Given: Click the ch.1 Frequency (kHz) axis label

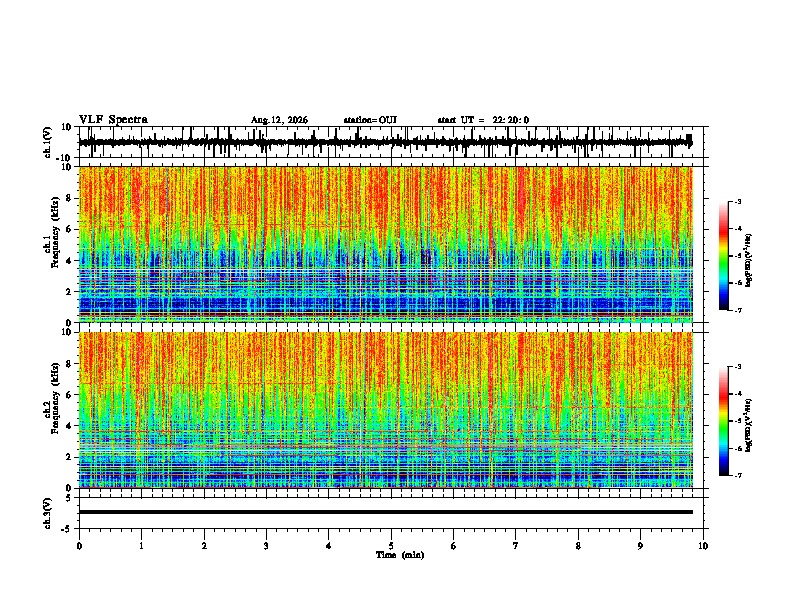Looking at the screenshot, I should [51, 230].
